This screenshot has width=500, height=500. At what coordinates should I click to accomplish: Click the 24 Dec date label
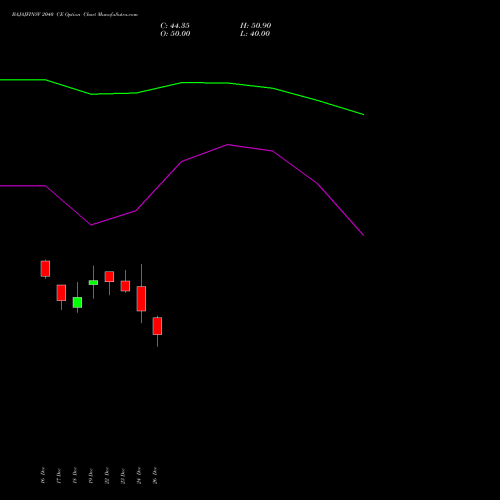pos(139,475)
